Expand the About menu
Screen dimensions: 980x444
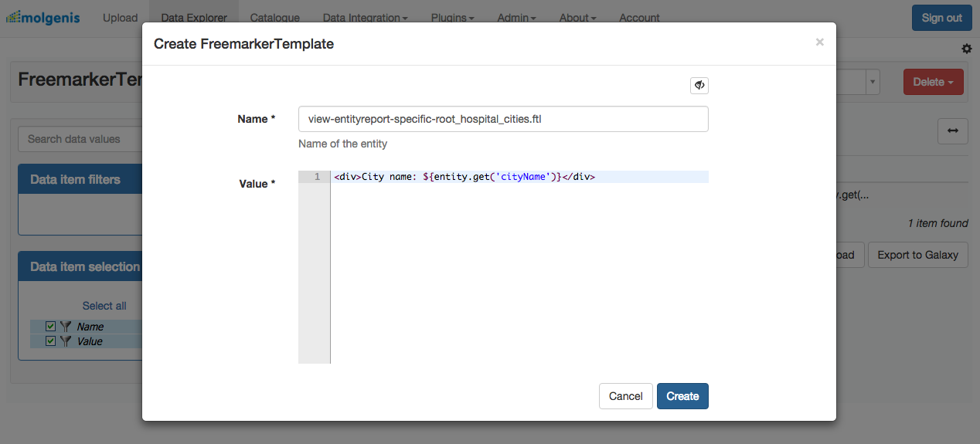[x=578, y=18]
